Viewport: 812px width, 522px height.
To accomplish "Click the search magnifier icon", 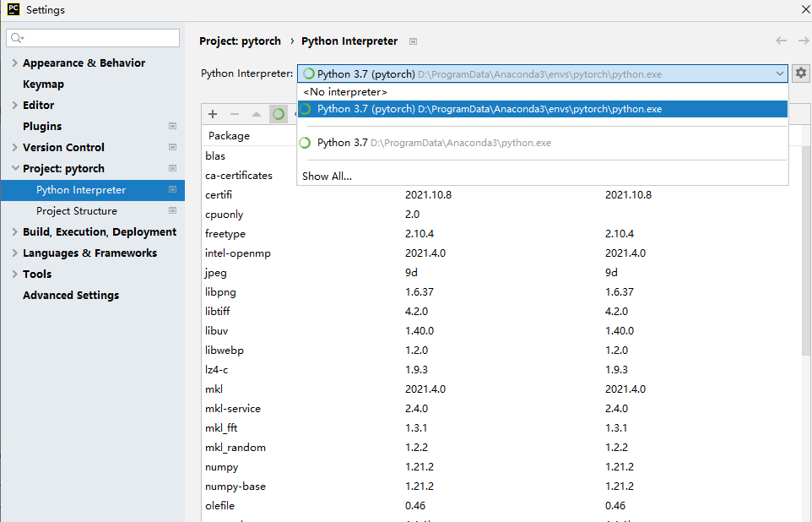I will (x=17, y=38).
